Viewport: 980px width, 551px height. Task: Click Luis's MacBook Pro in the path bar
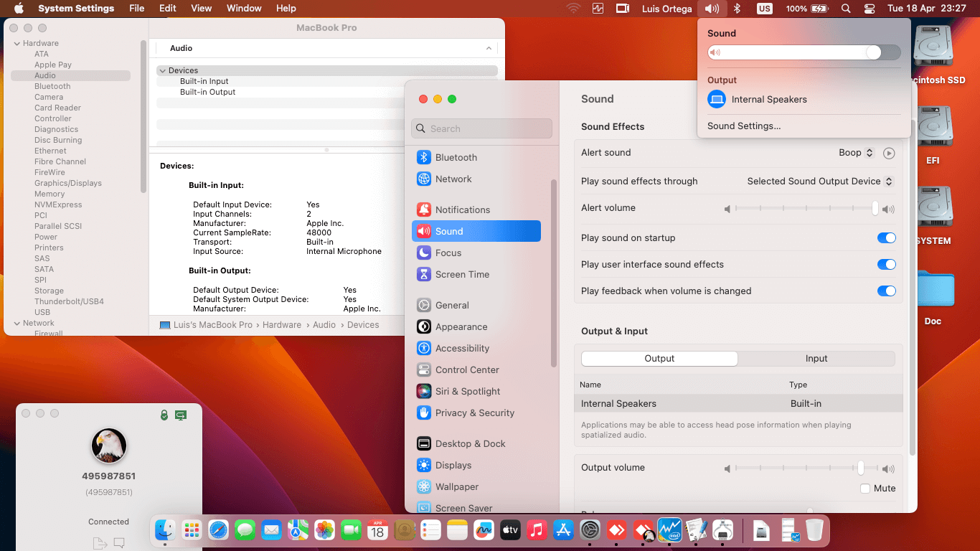pos(206,325)
